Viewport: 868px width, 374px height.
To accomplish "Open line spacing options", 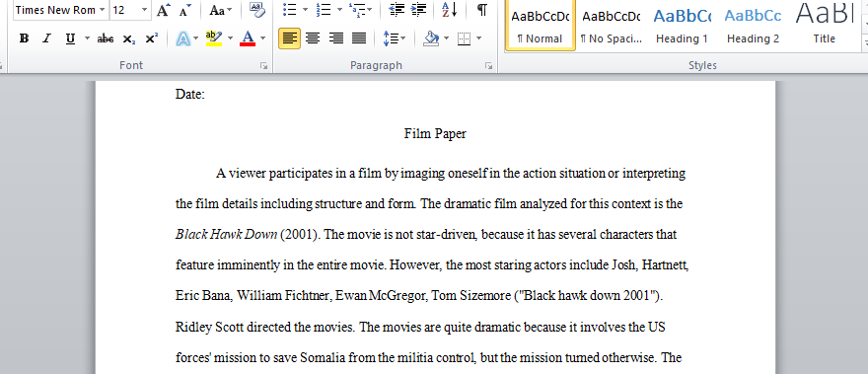I will coord(395,38).
